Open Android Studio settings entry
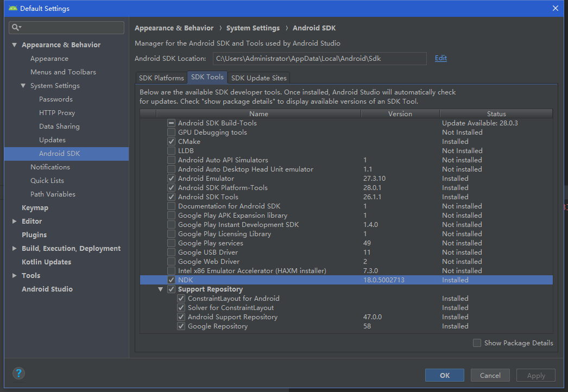This screenshot has width=568, height=392. point(47,289)
